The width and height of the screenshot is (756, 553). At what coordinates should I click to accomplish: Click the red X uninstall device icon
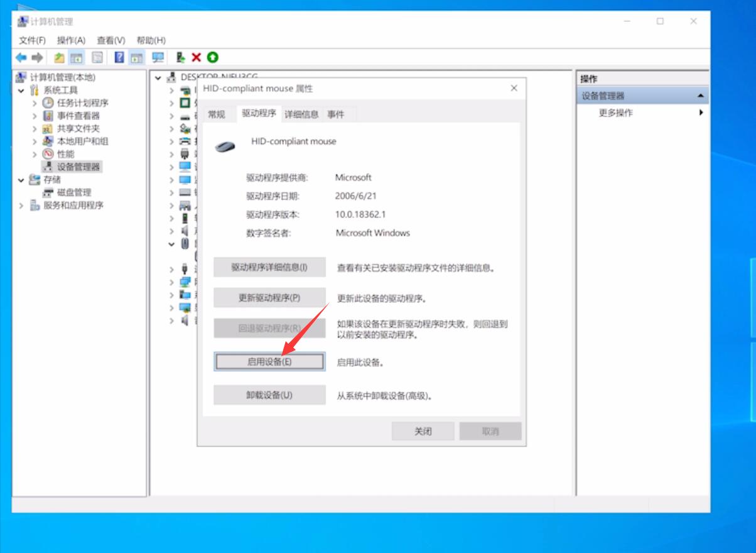click(196, 58)
